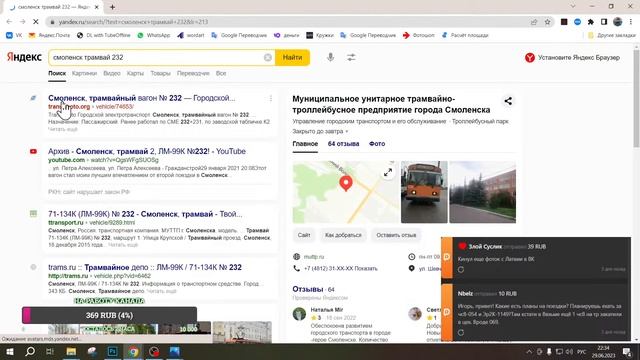The width and height of the screenshot is (640, 360).
Task: Go to Yandex logo homepage
Action: pyautogui.click(x=24, y=57)
